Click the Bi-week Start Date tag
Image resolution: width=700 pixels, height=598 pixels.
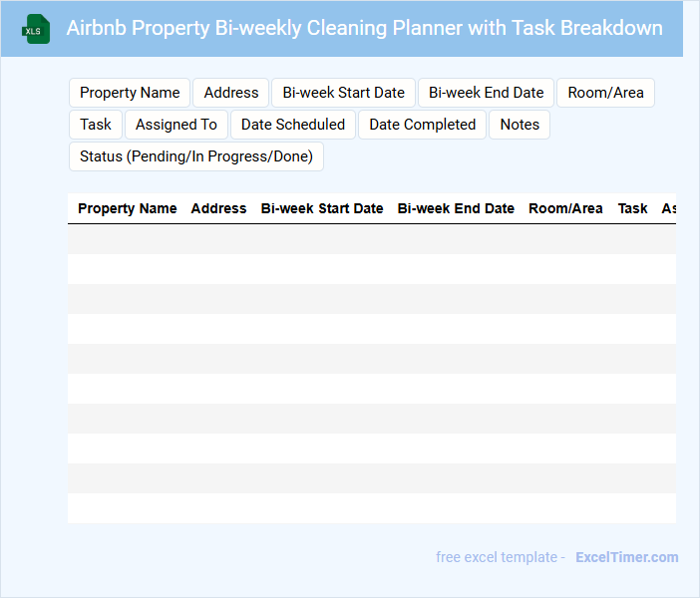pyautogui.click(x=343, y=93)
